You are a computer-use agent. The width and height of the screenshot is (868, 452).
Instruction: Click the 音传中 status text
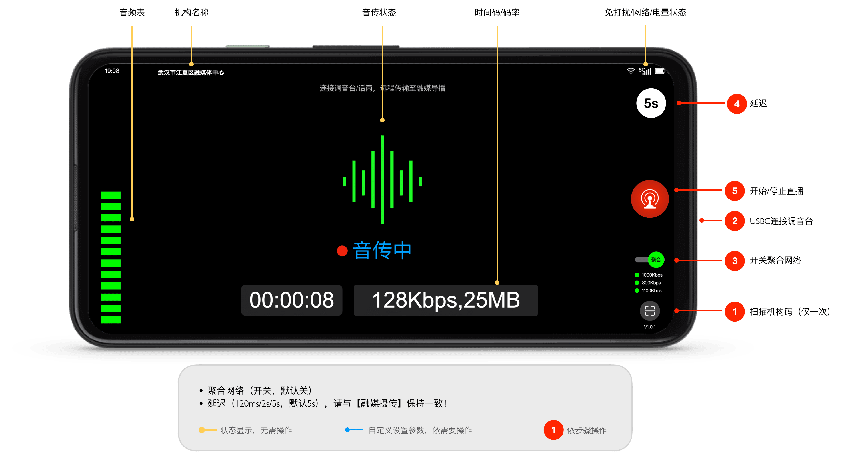(x=382, y=251)
